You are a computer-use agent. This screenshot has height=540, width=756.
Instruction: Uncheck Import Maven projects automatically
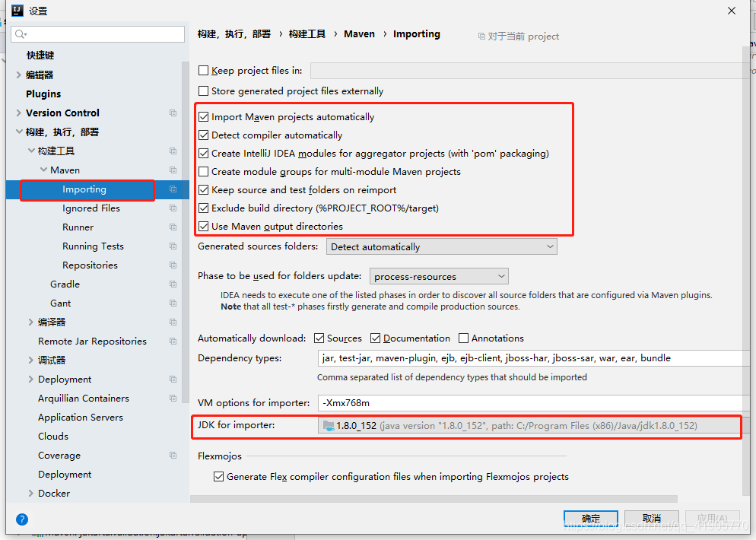click(204, 116)
